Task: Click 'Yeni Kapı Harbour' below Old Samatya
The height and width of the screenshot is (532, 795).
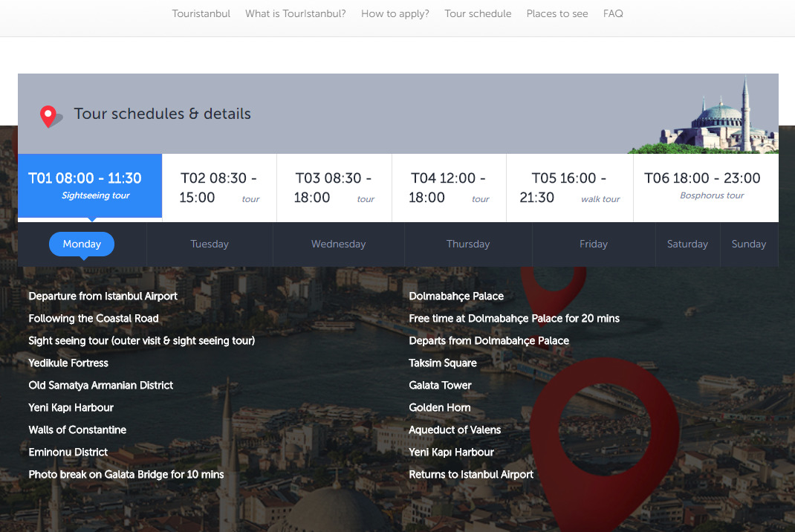Action: (71, 408)
